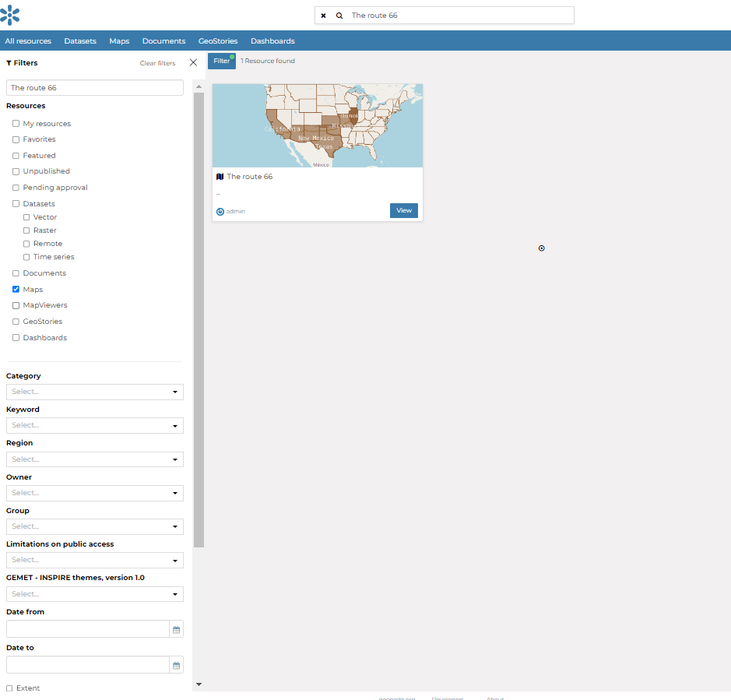
Task: Click the globe icon next to admin
Action: 220,211
